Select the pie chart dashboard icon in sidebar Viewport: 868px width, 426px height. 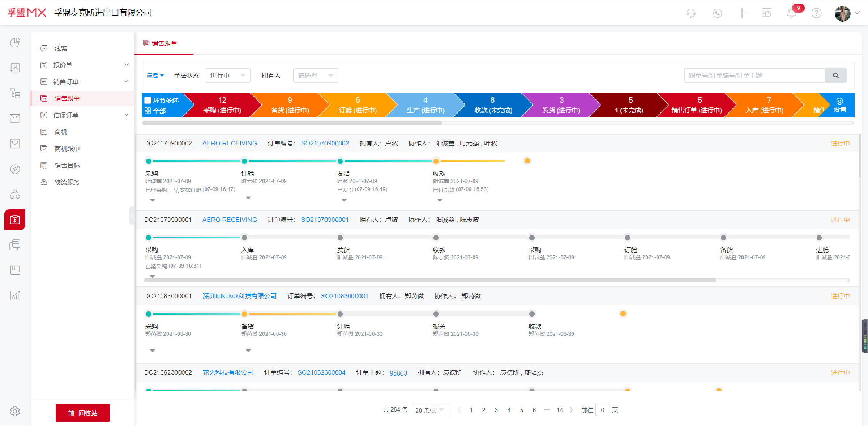pyautogui.click(x=14, y=42)
